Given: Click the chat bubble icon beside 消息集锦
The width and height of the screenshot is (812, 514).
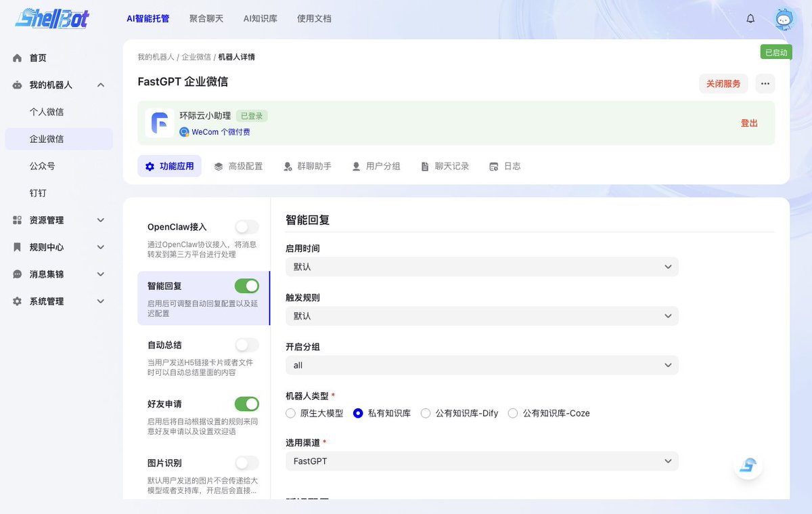Looking at the screenshot, I should coord(18,275).
